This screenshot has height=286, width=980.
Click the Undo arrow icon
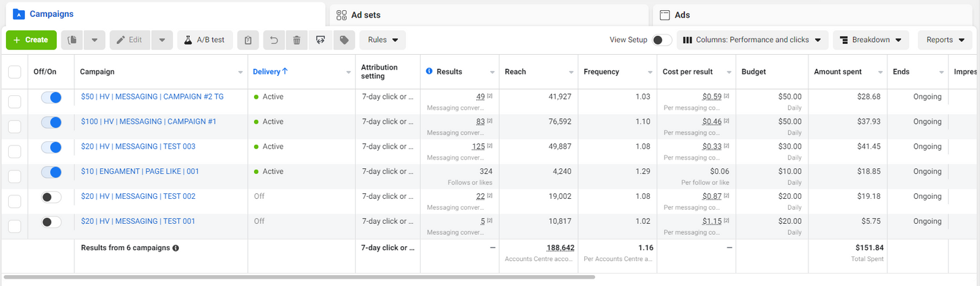point(274,40)
